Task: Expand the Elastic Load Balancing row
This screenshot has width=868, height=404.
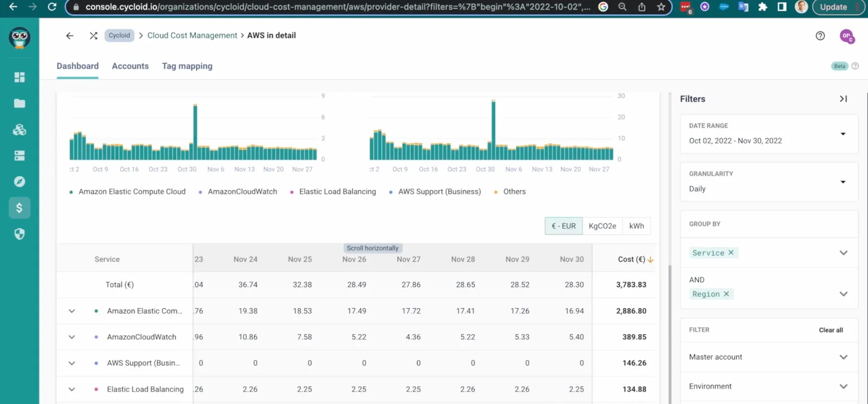Action: 72,389
